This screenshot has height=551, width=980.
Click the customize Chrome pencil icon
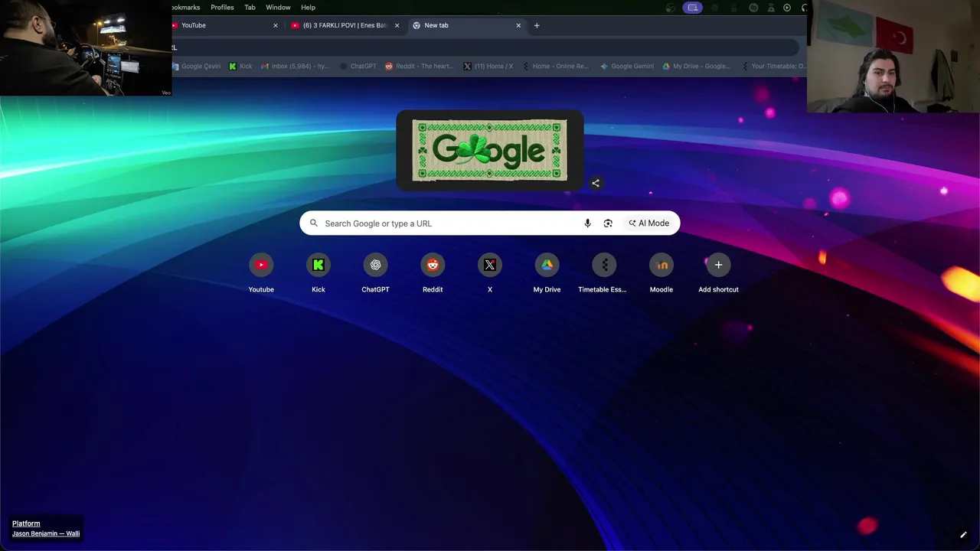click(963, 535)
